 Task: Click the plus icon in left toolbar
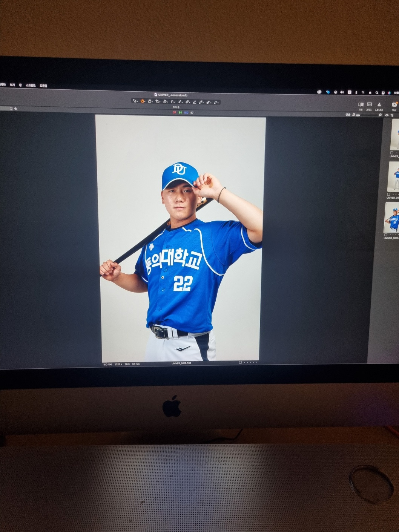click(x=15, y=109)
